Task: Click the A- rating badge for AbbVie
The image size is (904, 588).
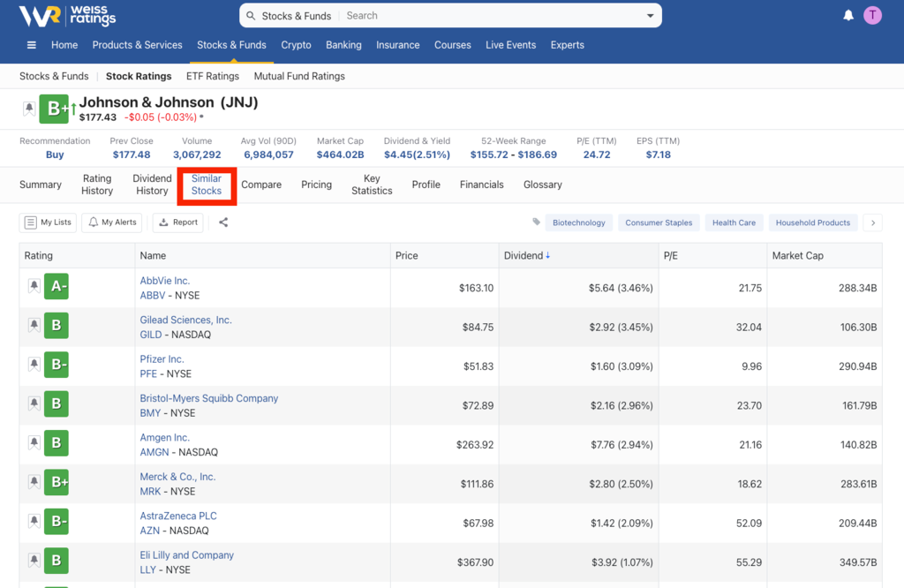Action: coord(56,286)
